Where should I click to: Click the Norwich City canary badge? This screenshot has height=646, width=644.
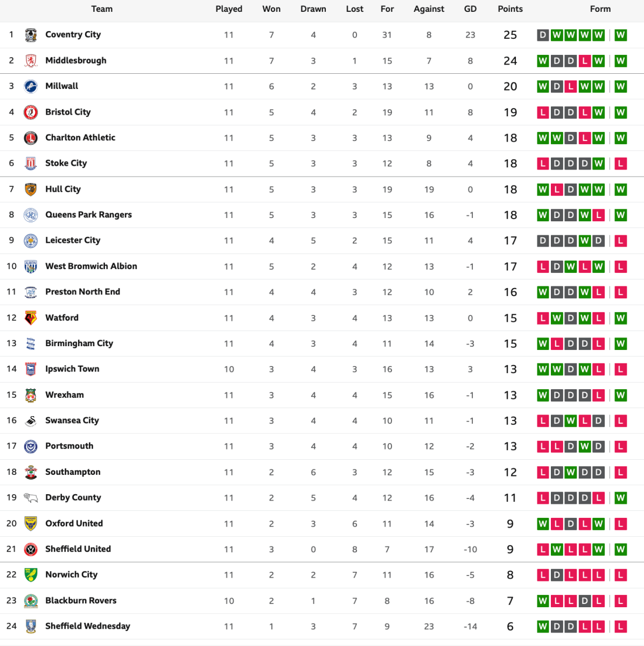tap(31, 575)
